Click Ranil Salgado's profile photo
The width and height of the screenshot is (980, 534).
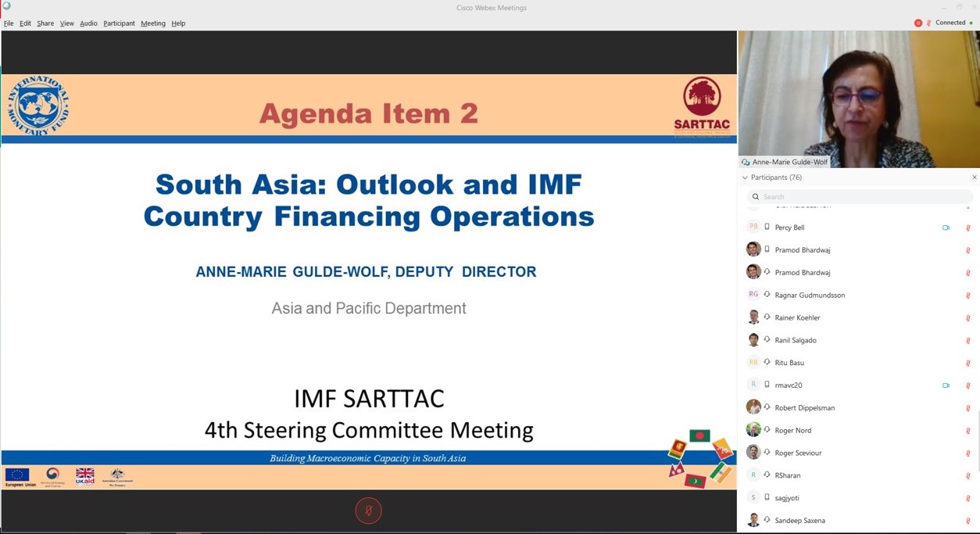(753, 340)
